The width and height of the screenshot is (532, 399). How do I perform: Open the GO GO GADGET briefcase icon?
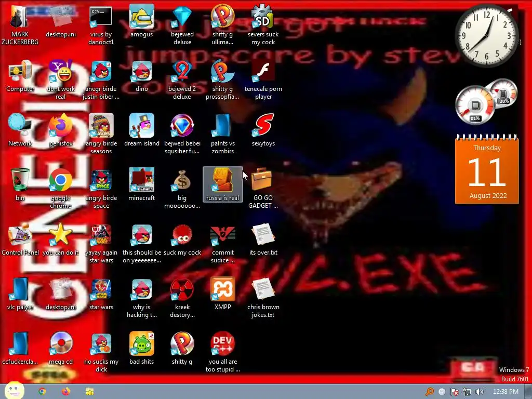(x=263, y=189)
